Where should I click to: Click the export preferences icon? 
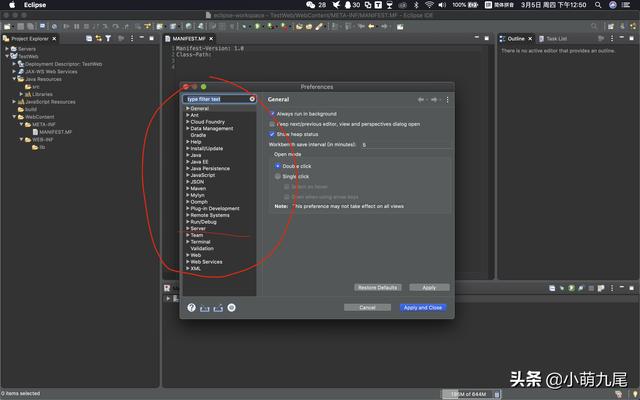point(218,308)
